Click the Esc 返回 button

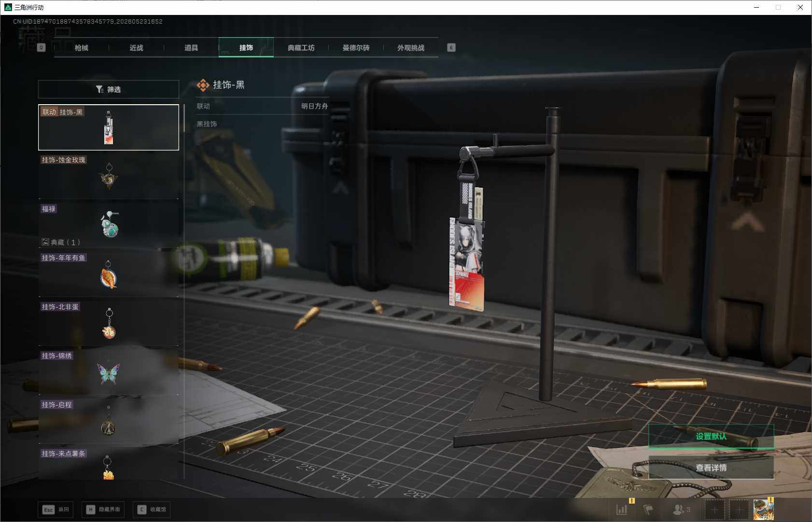click(56, 509)
